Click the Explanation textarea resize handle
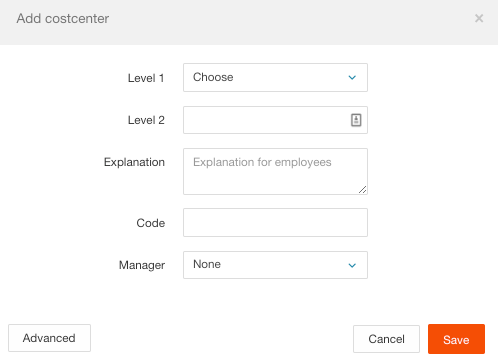Image resolution: width=498 pixels, height=362 pixels. (363, 190)
